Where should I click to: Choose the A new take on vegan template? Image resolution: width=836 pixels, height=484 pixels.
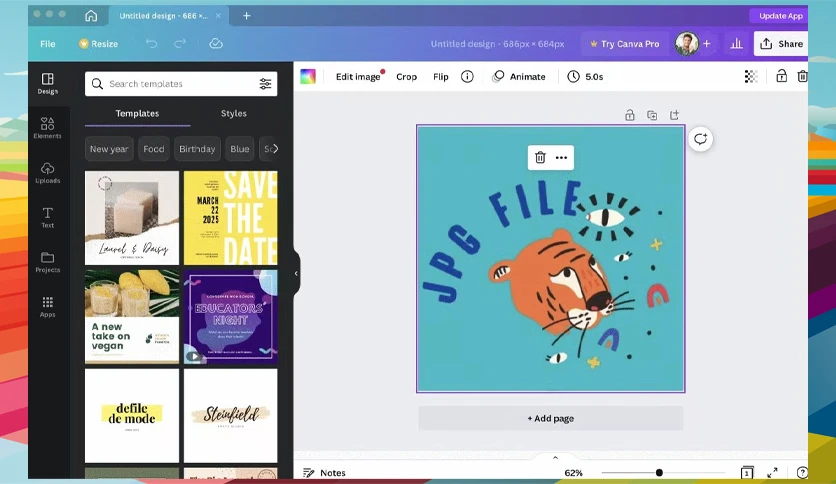tap(132, 317)
